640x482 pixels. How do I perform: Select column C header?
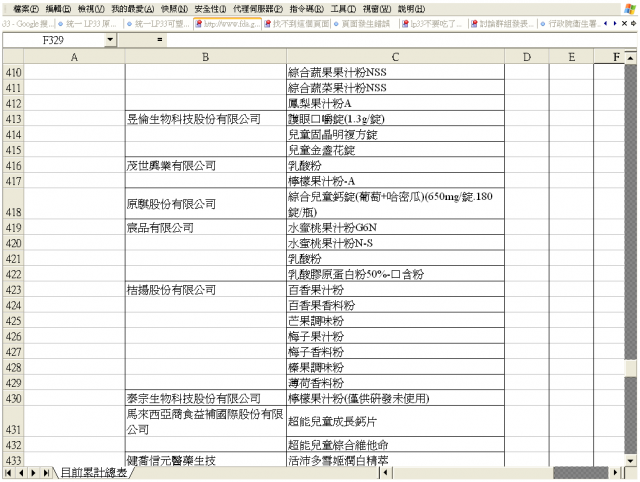point(395,57)
